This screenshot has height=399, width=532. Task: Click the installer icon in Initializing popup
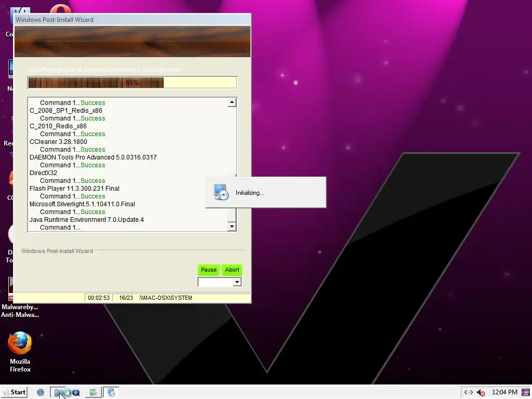221,192
